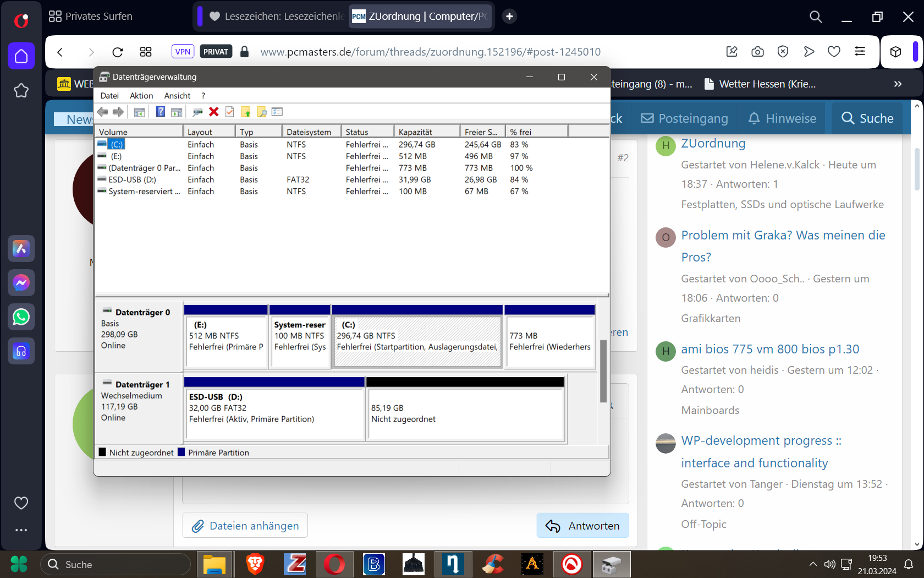Select the ESD-USB (D:) partition block
The width and height of the screenshot is (924, 578).
(274, 408)
